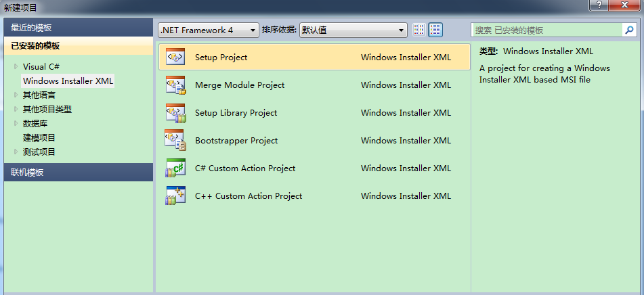
Task: Select 数据库 in template tree
Action: (x=35, y=123)
